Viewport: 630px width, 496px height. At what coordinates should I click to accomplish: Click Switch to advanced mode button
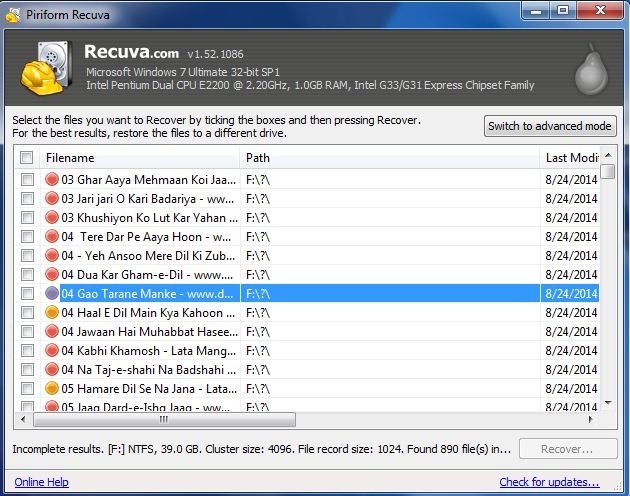[550, 126]
